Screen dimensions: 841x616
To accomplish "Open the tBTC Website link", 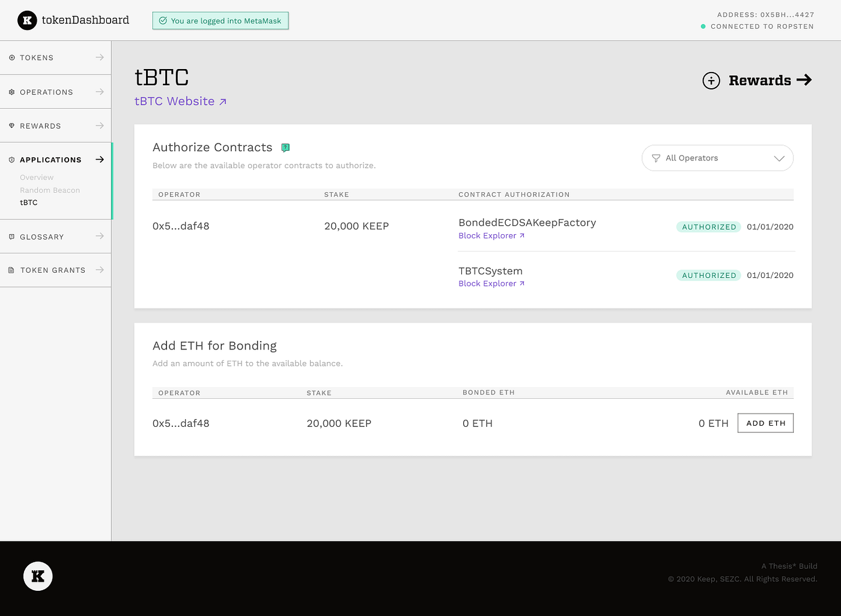I will pos(180,101).
